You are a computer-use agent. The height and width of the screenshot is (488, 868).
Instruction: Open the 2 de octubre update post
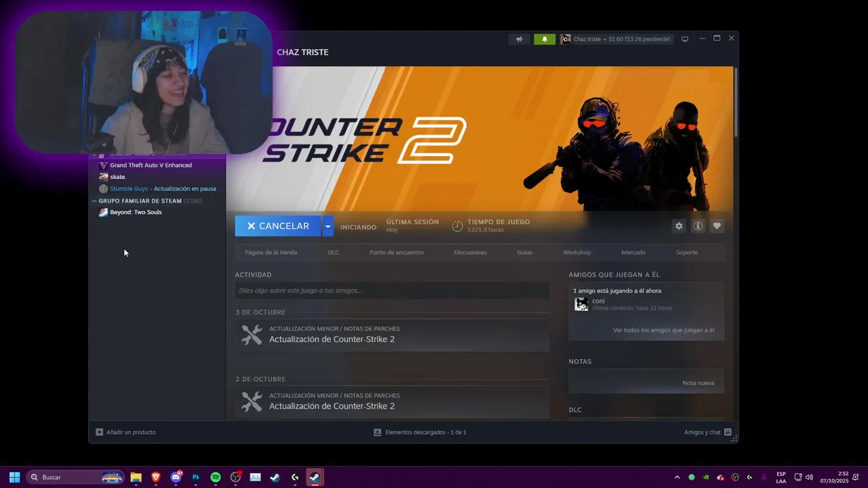click(x=392, y=402)
